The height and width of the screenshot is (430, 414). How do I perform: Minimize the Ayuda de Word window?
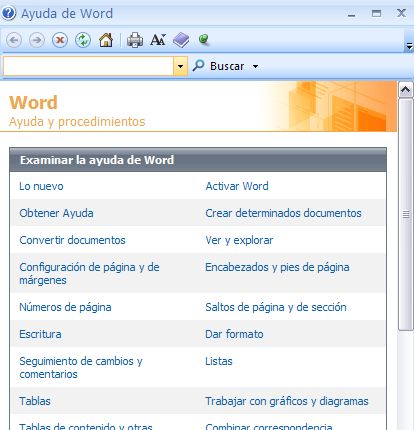(351, 14)
